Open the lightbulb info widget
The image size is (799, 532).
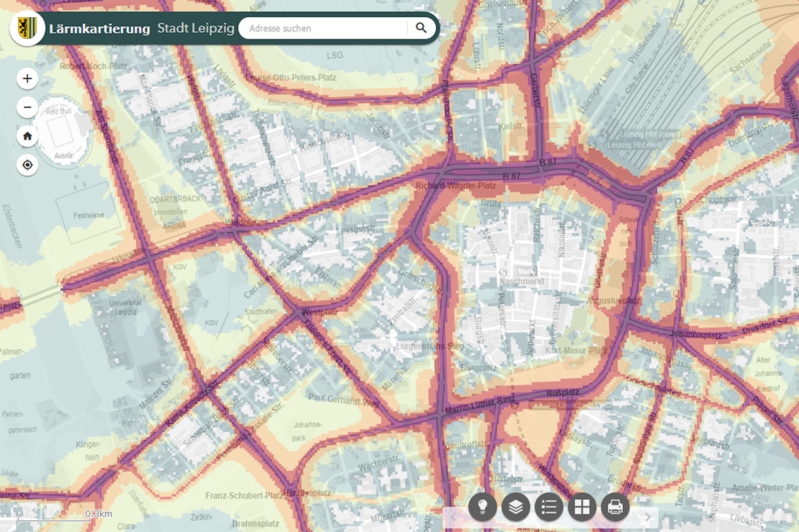pos(482,507)
